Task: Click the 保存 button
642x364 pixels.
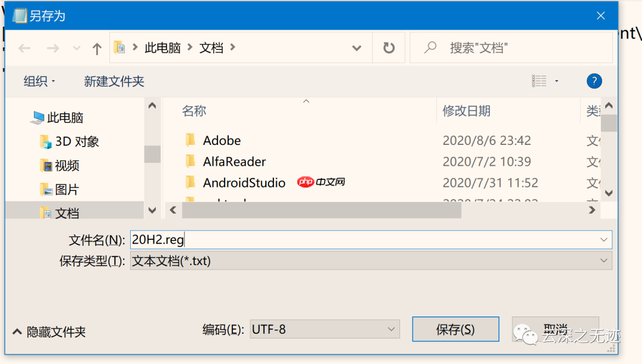Action: pos(455,329)
